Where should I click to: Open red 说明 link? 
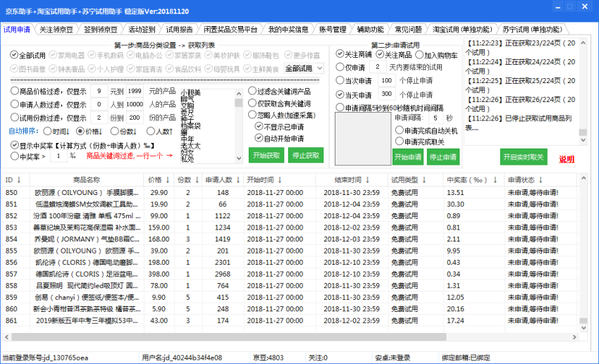(x=567, y=159)
